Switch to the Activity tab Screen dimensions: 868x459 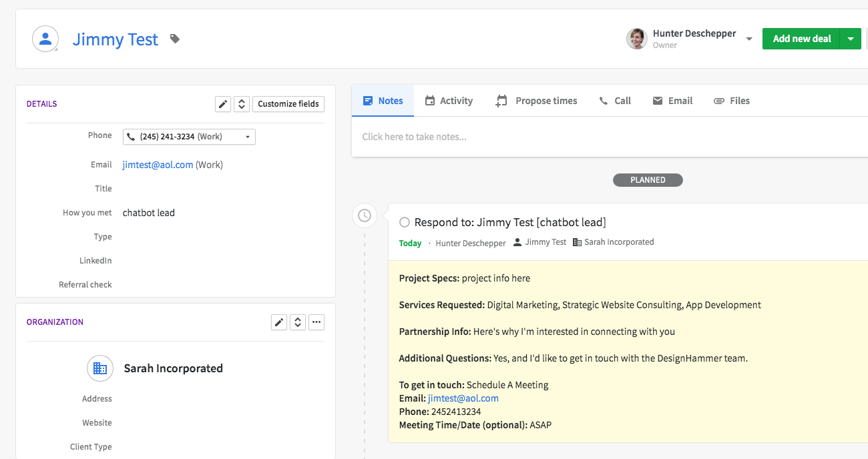(x=449, y=101)
